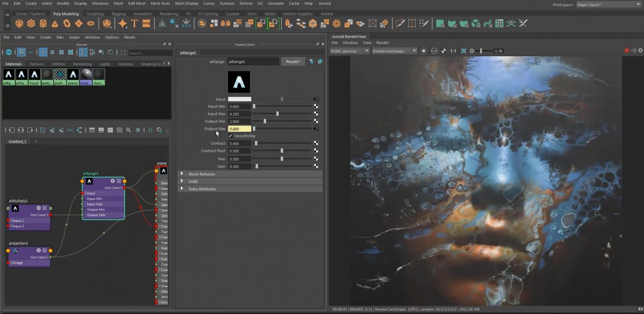The image size is (644, 314).
Task: Select the shad material thumbnail in Materials
Action: tap(87, 76)
